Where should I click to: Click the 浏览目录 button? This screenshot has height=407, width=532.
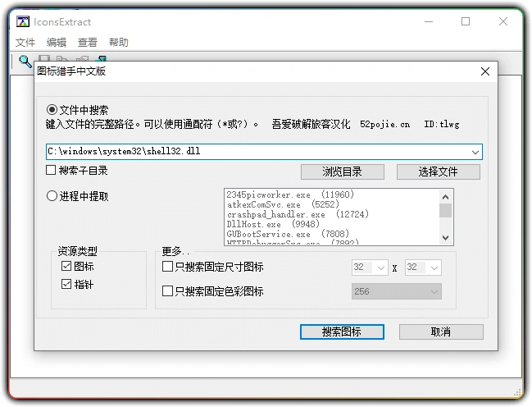(x=343, y=171)
